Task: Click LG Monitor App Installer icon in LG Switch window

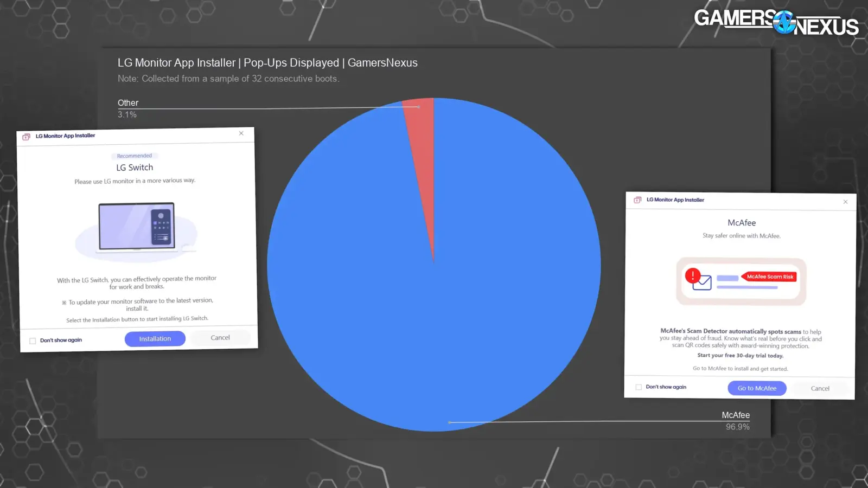Action: tap(26, 137)
